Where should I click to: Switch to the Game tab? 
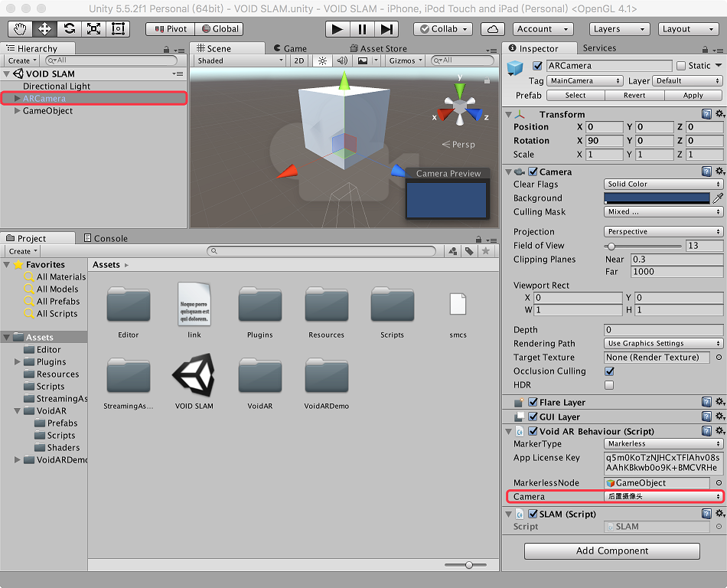290,48
